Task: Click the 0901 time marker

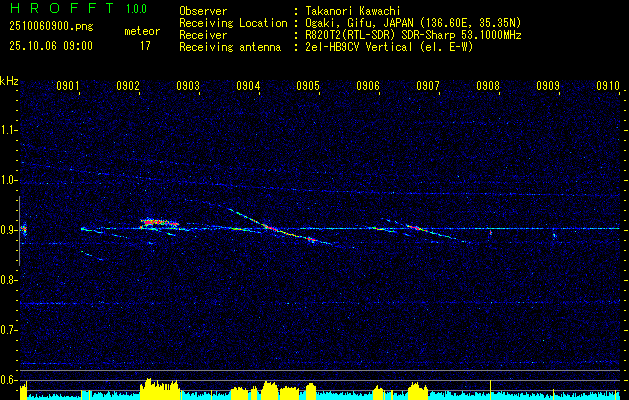Action: coord(67,85)
